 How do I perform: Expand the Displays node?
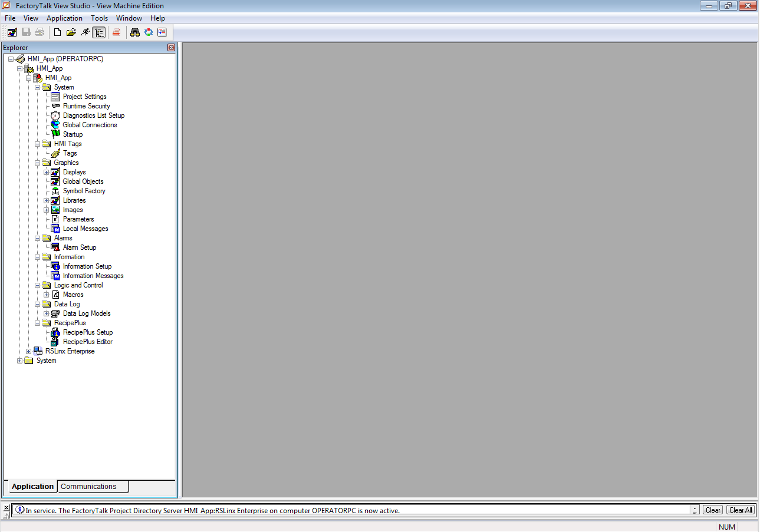tap(47, 172)
